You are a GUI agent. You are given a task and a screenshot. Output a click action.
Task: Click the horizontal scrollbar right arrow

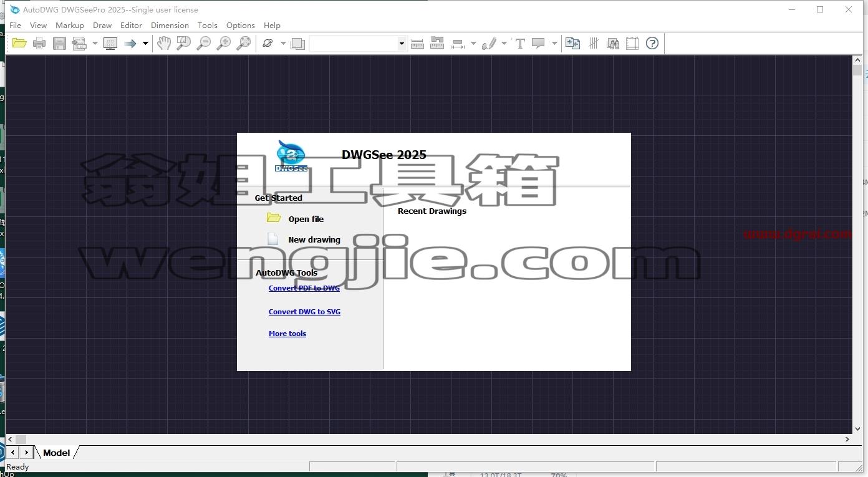coord(847,439)
